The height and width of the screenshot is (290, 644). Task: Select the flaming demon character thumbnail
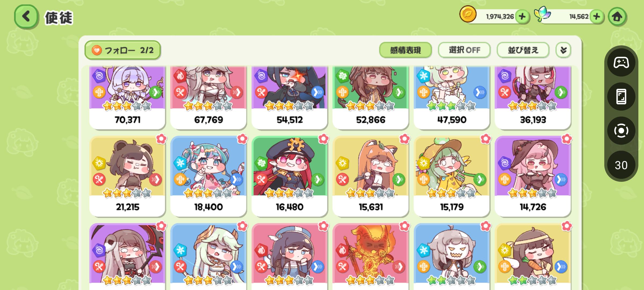371,254
